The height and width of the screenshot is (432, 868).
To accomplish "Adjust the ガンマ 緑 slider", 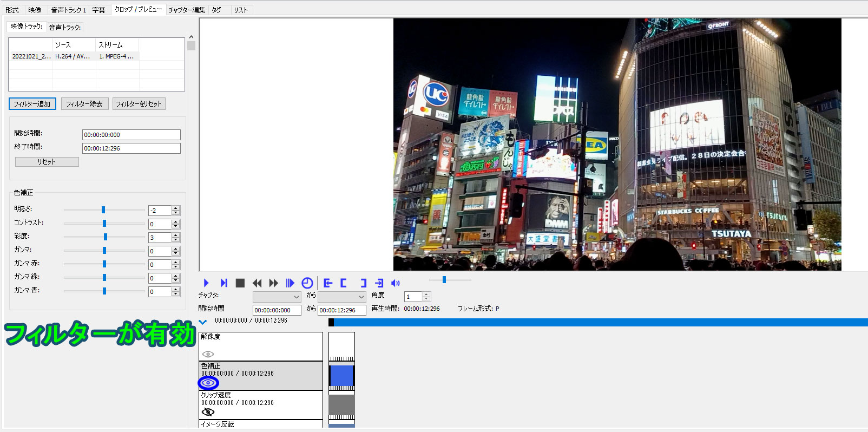I will click(104, 277).
